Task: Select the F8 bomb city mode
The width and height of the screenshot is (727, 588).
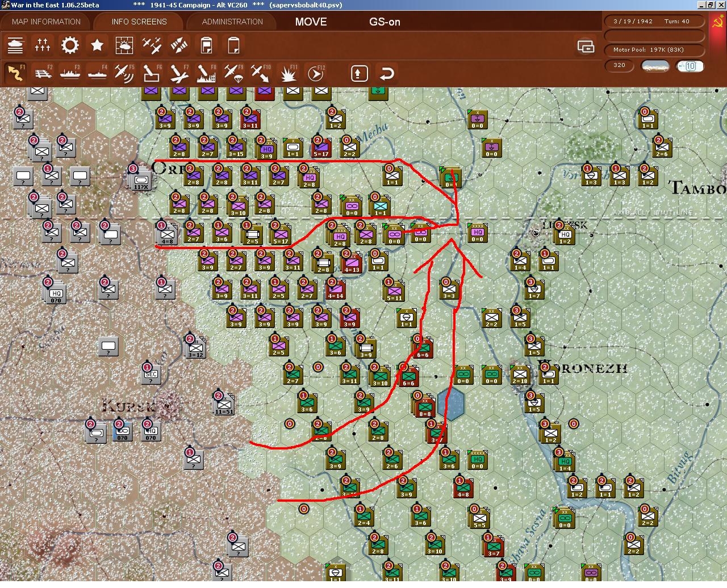Action: [206, 73]
